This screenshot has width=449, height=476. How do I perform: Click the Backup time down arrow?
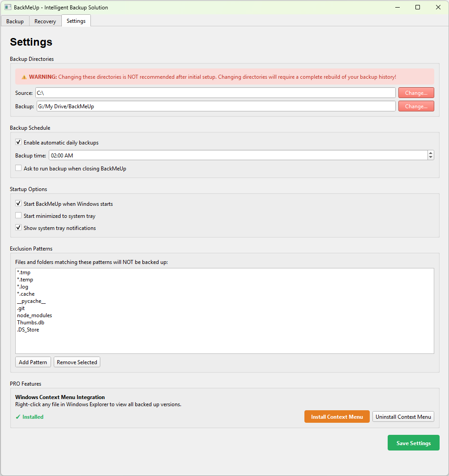(x=430, y=157)
